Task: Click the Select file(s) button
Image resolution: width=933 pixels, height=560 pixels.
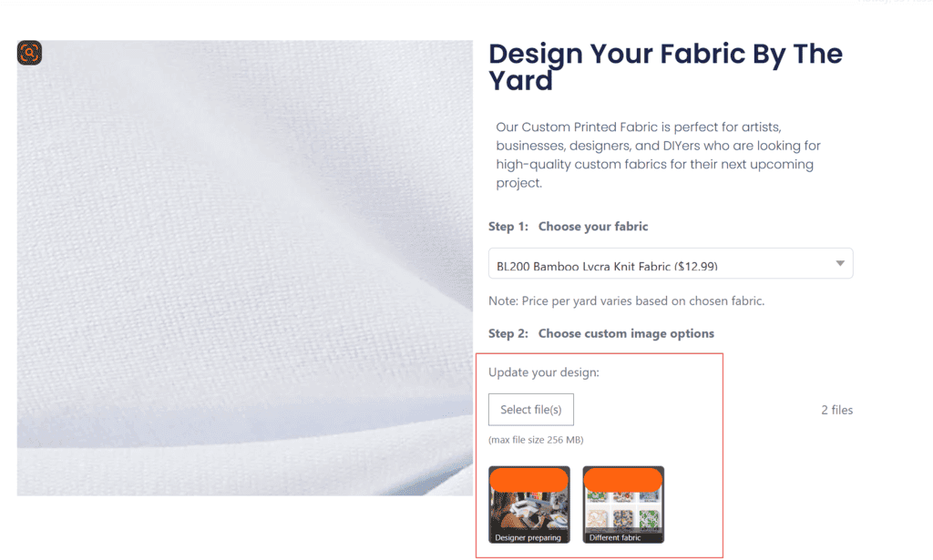Action: (x=531, y=410)
